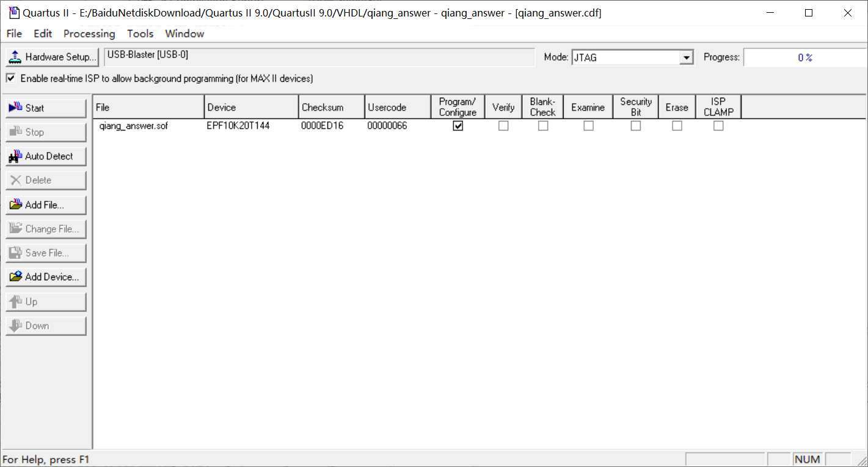This screenshot has width=868, height=467.
Task: Click NUM indicator in status bar
Action: tap(808, 459)
